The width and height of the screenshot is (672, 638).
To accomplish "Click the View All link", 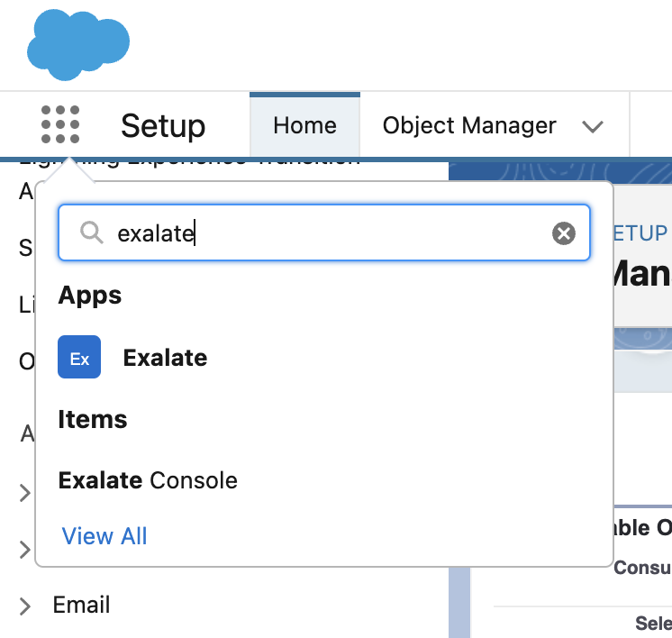I will tap(104, 536).
